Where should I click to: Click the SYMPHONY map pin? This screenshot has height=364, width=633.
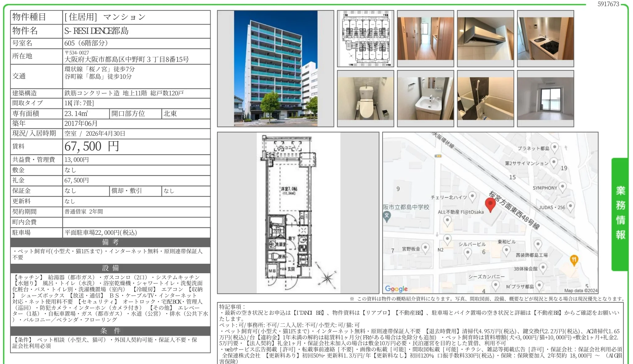[x=562, y=187]
